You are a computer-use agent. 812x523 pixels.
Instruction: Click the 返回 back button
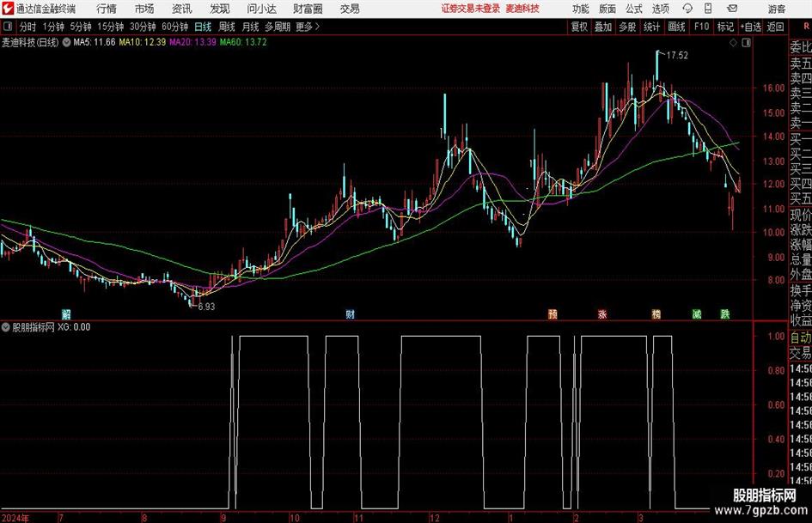[775, 27]
